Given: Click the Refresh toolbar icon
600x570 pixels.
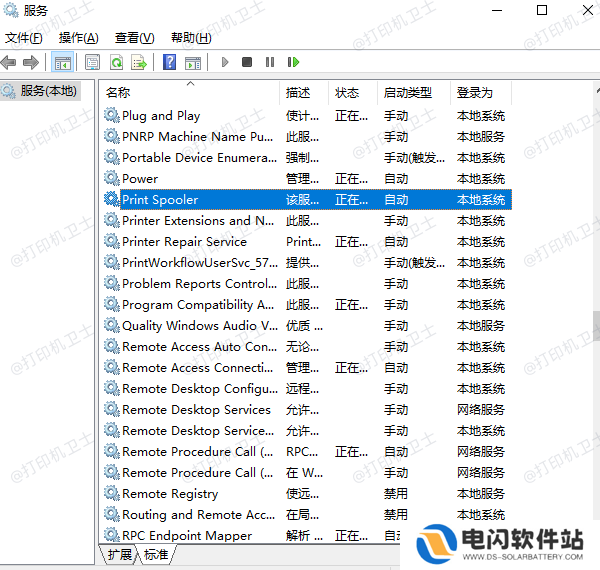Looking at the screenshot, I should pos(116,62).
